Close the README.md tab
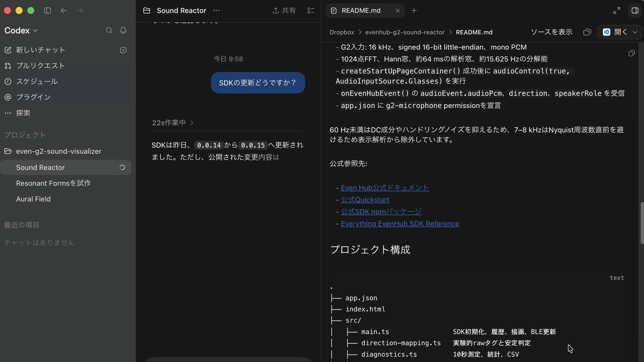Image resolution: width=644 pixels, height=362 pixels. pyautogui.click(x=397, y=10)
